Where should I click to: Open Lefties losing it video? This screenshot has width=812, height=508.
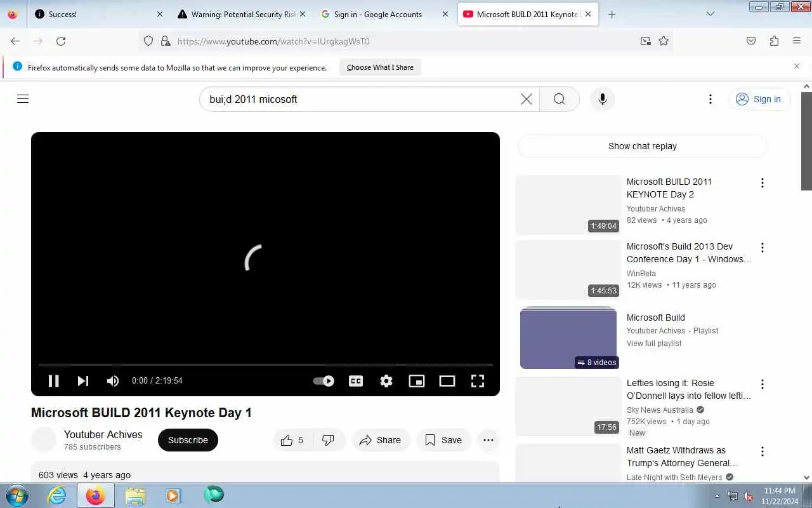pos(689,389)
